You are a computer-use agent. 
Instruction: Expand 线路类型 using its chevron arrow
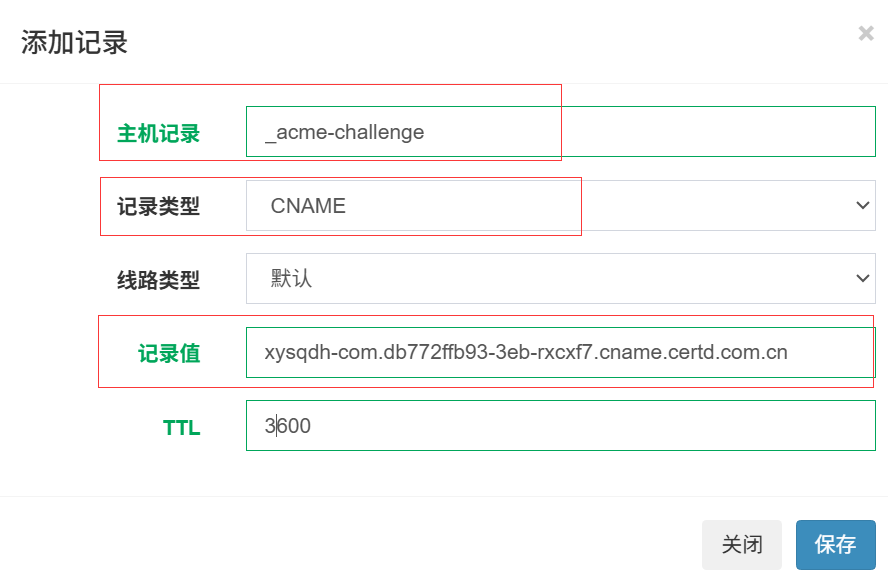[x=863, y=278]
